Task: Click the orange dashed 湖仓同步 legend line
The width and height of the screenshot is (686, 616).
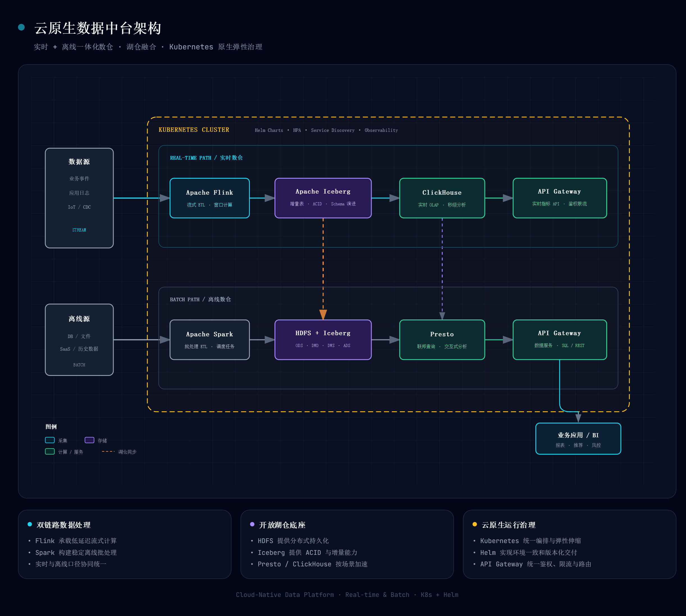Action: pos(108,452)
